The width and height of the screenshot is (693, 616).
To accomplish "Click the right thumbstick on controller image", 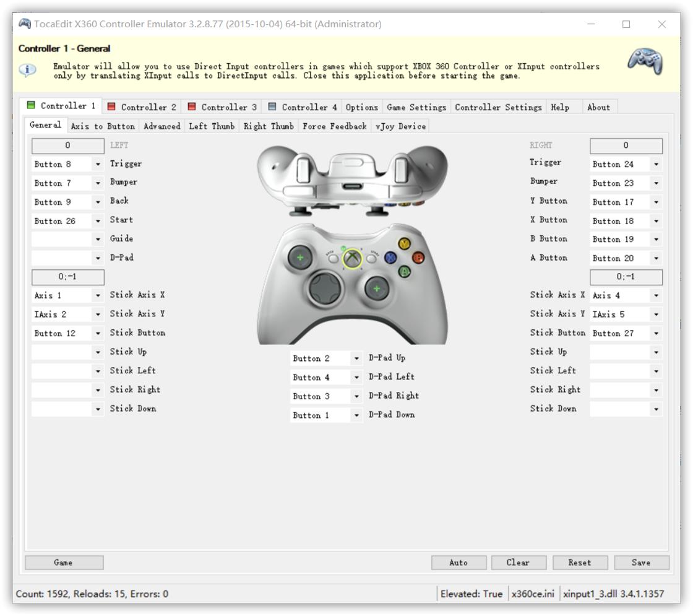I will 377,289.
